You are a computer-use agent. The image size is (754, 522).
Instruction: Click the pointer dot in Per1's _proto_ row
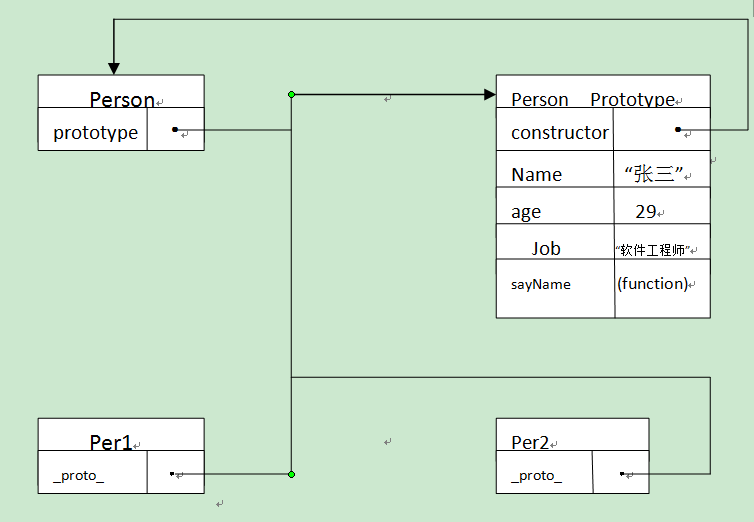(172, 474)
